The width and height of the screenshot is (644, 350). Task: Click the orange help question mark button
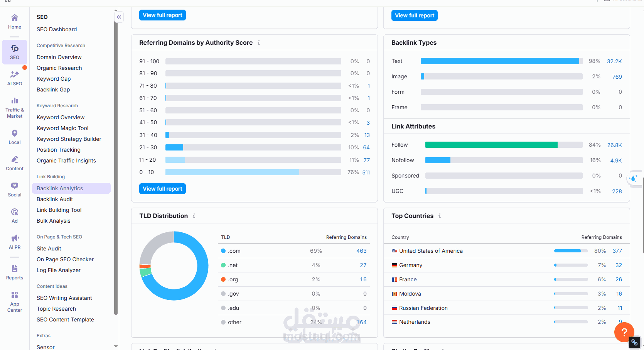pos(624,332)
